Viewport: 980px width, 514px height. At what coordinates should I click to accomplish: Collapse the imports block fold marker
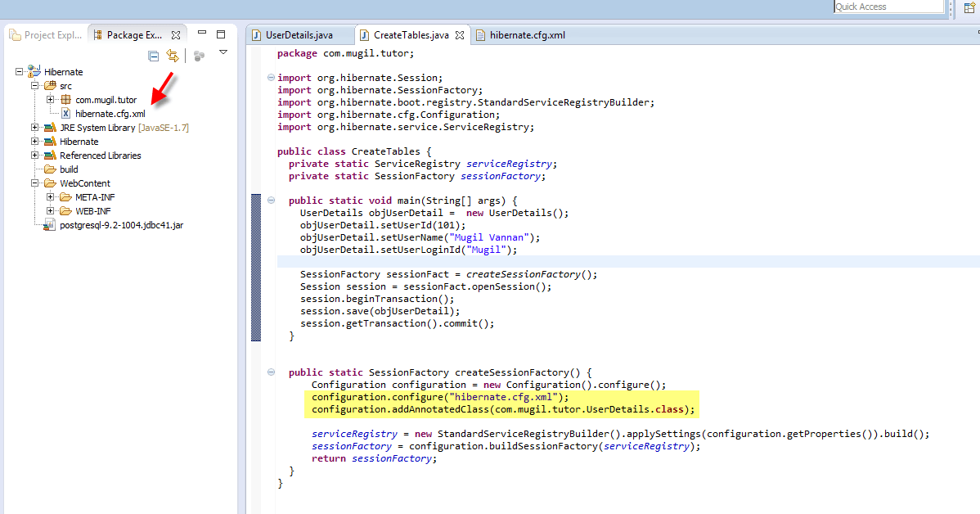270,77
